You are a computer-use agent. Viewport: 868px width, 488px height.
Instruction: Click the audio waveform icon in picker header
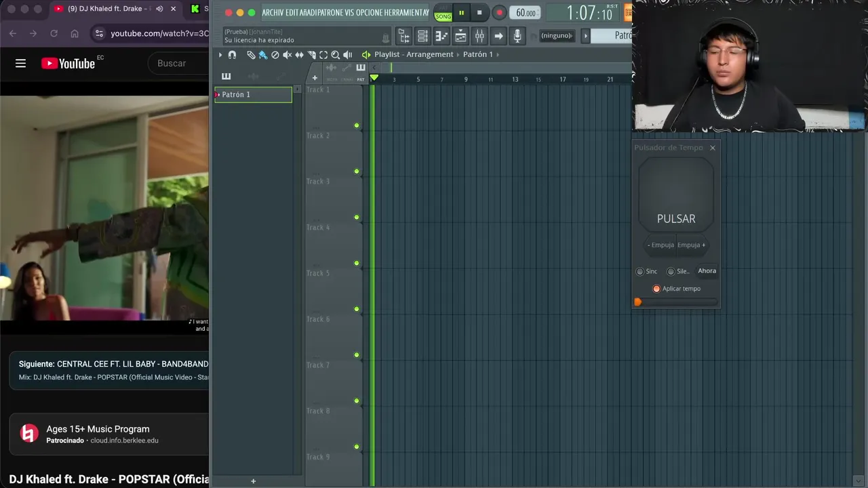[254, 77]
